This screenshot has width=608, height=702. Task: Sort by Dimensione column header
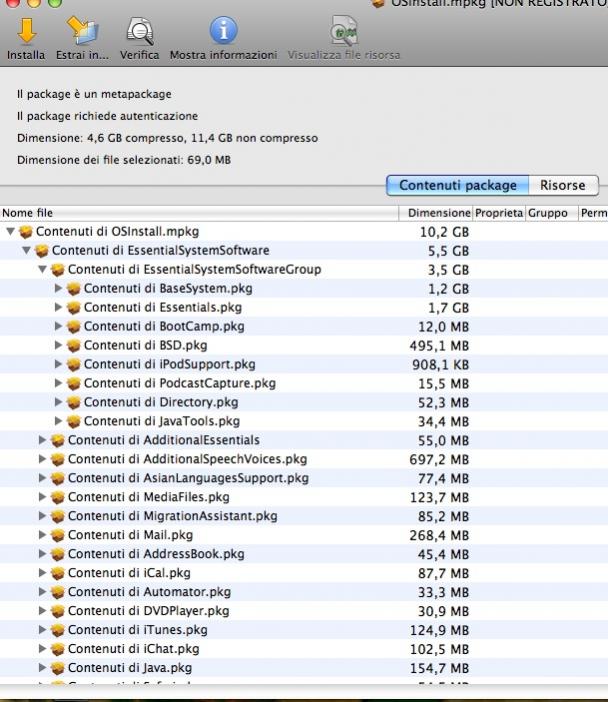[x=435, y=213]
